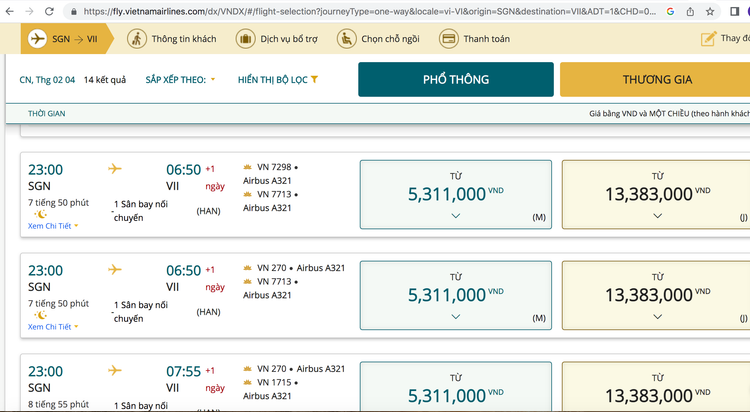Open the Sắp xếp theo sort dropdown
Screen dimensions: 750x412
[x=180, y=79]
